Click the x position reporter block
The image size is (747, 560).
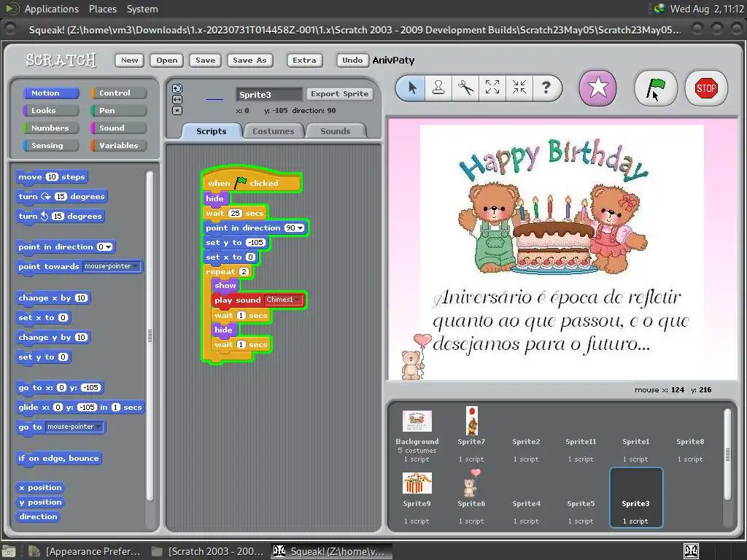(40, 488)
